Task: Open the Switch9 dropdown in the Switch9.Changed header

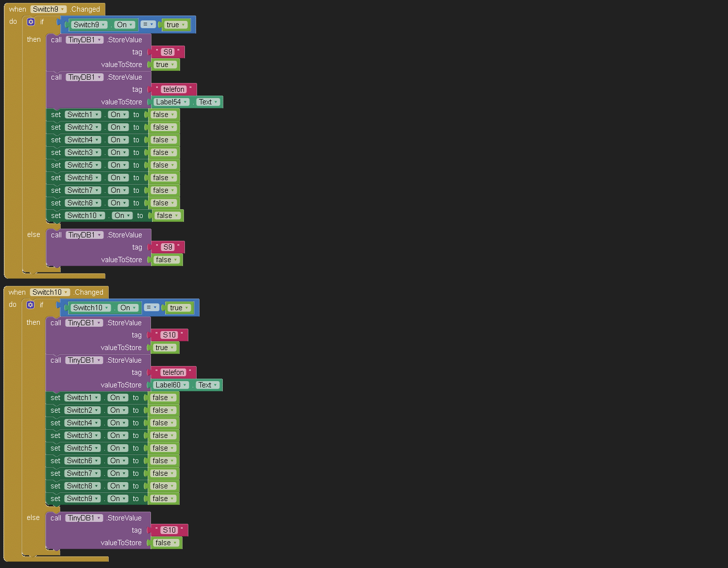Action: pyautogui.click(x=49, y=9)
